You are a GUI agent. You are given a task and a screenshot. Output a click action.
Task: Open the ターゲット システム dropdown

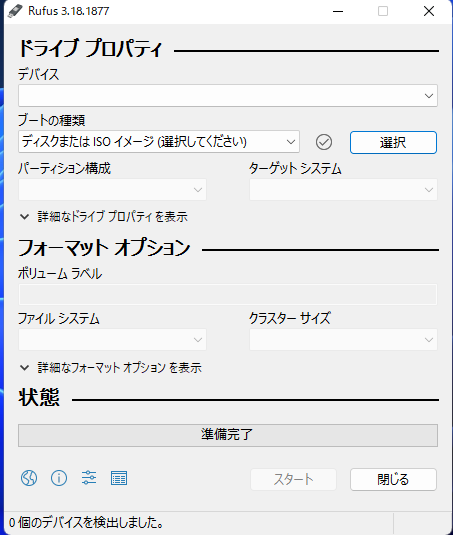pyautogui.click(x=344, y=189)
